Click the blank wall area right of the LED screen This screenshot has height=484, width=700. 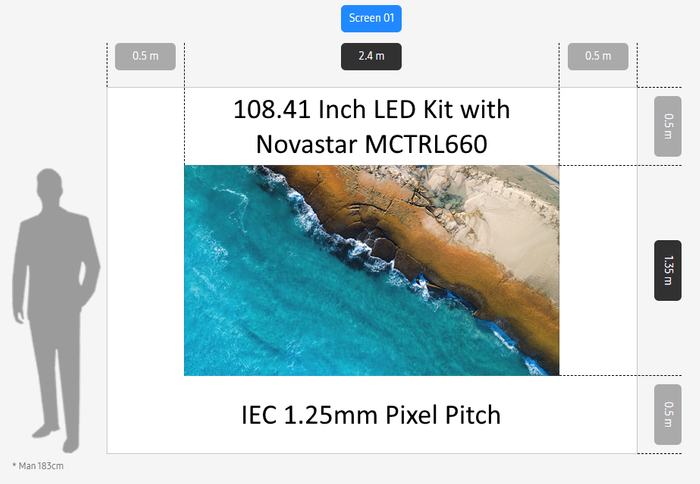(x=598, y=270)
